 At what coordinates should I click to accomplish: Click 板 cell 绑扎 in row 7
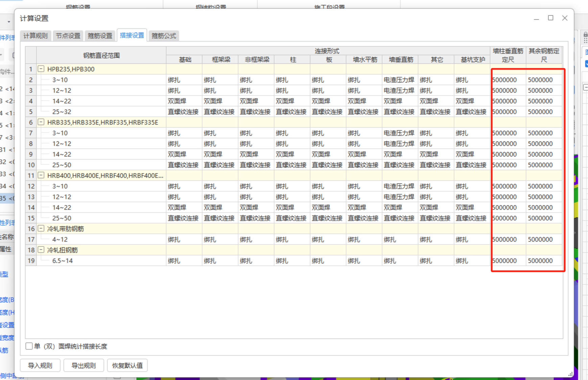tap(328, 133)
